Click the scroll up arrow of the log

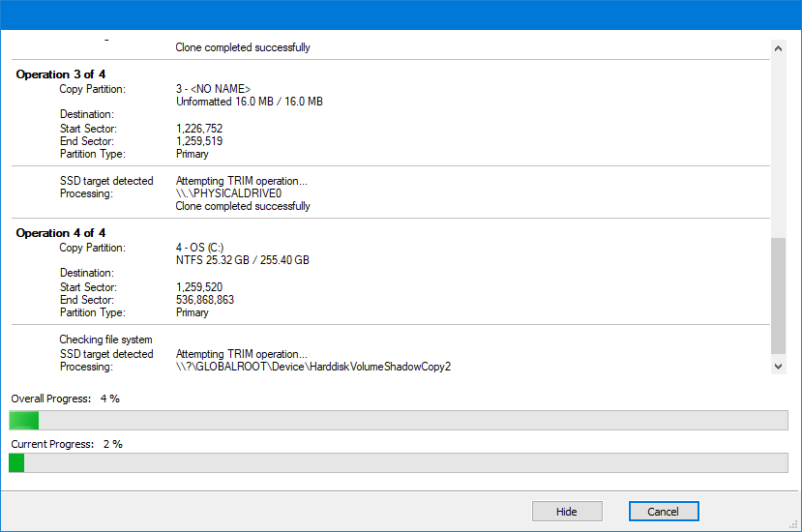(x=778, y=48)
